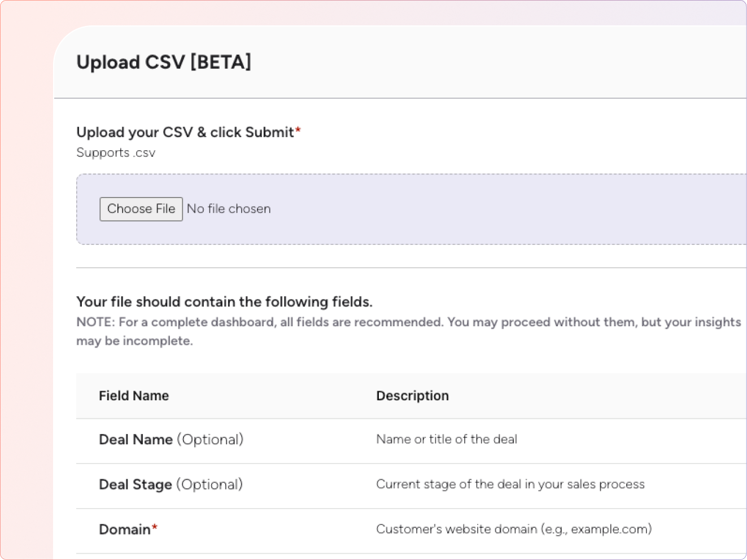Screen dimensions: 747x560
Task: Click the red asterisk next to Submit instructions
Action: pyautogui.click(x=298, y=129)
